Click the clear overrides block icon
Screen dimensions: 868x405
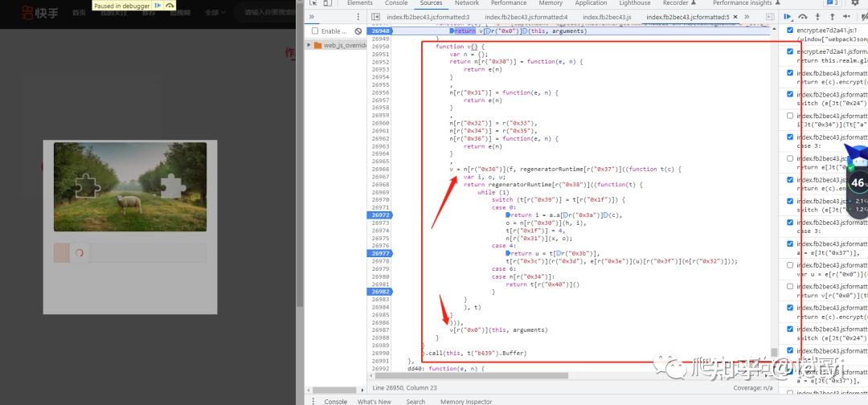[x=358, y=31]
